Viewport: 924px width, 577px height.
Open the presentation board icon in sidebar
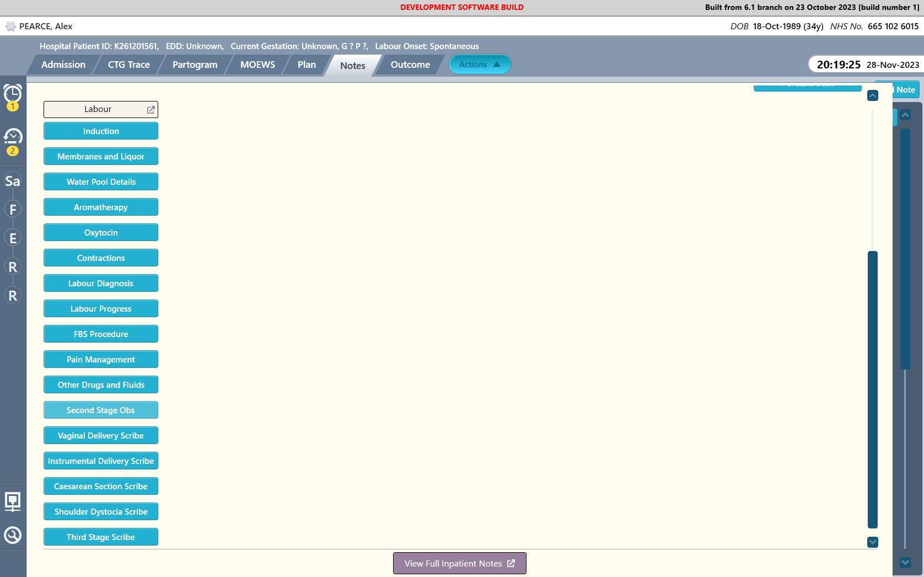tap(13, 501)
